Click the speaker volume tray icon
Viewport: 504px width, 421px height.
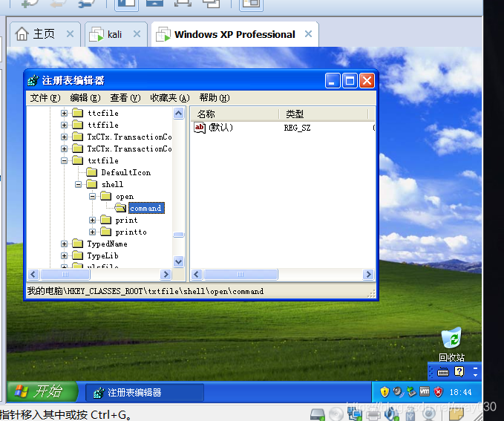point(398,392)
